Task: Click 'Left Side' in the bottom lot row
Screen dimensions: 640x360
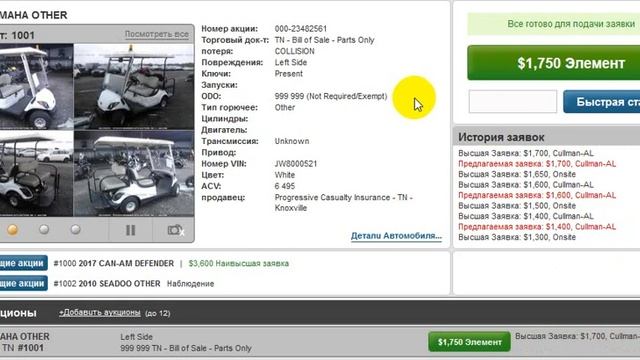Action: pyautogui.click(x=136, y=337)
